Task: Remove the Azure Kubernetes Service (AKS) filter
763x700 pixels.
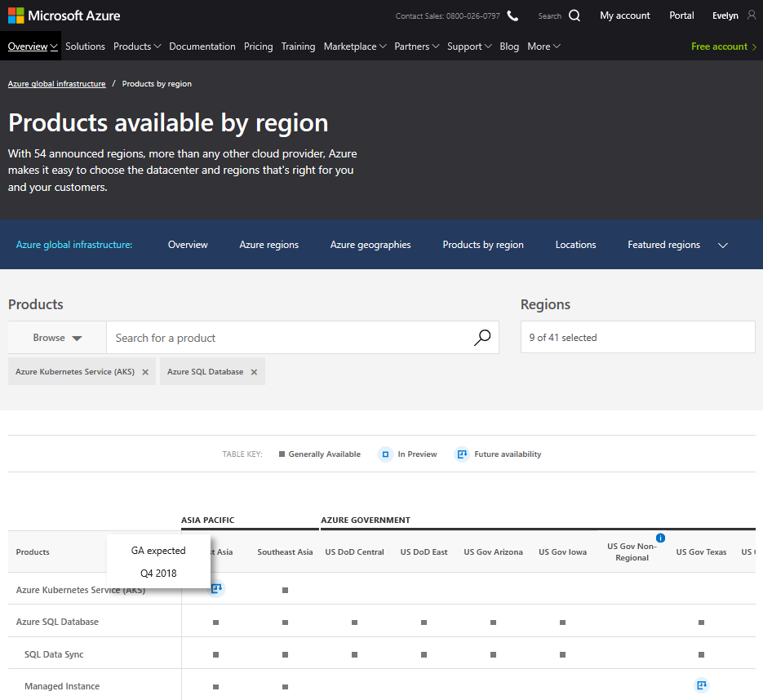Action: (145, 372)
